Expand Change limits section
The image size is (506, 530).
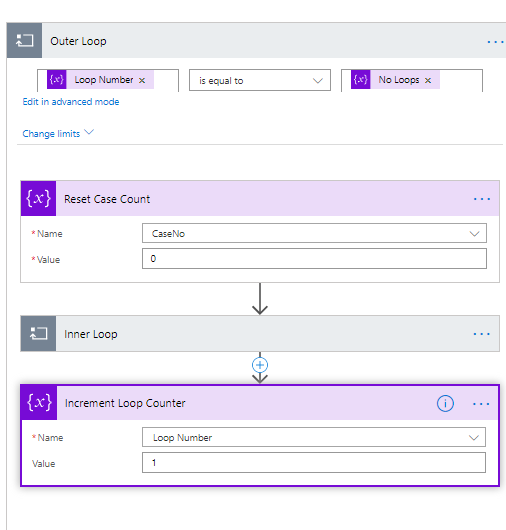point(58,134)
